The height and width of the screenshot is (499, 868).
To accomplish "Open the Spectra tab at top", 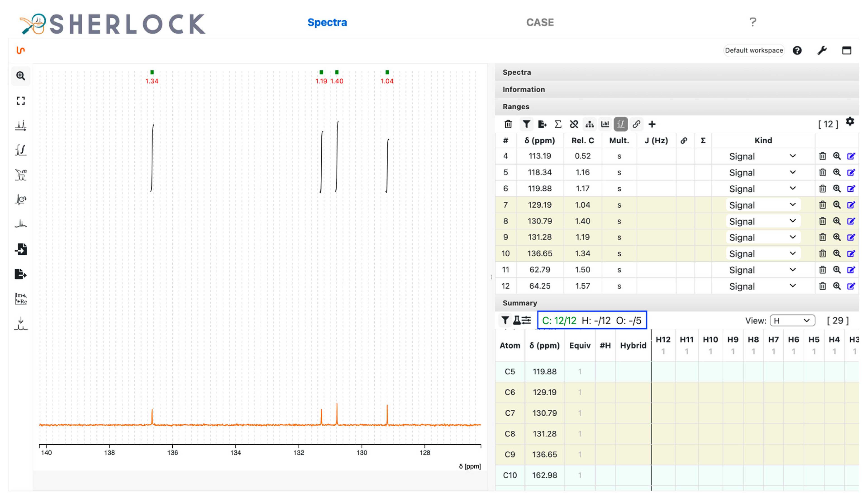I will [327, 22].
